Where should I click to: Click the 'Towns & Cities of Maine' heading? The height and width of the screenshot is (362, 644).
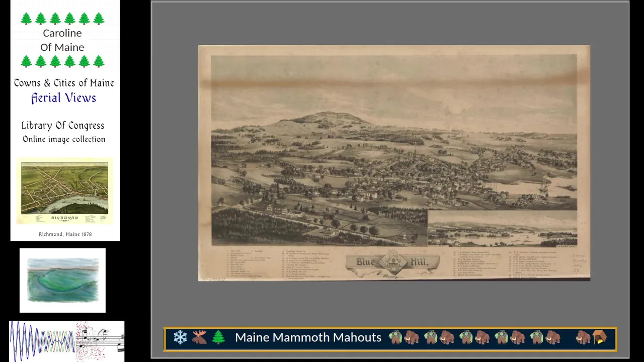64,83
